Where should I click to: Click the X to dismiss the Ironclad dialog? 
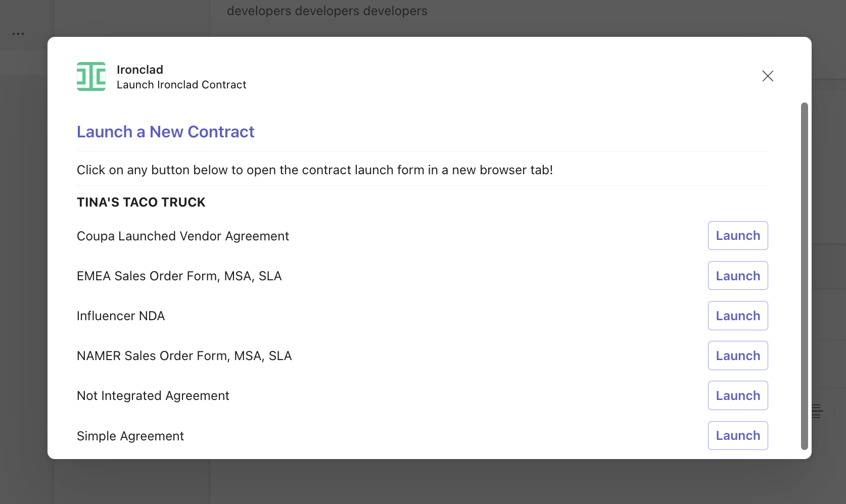click(767, 76)
